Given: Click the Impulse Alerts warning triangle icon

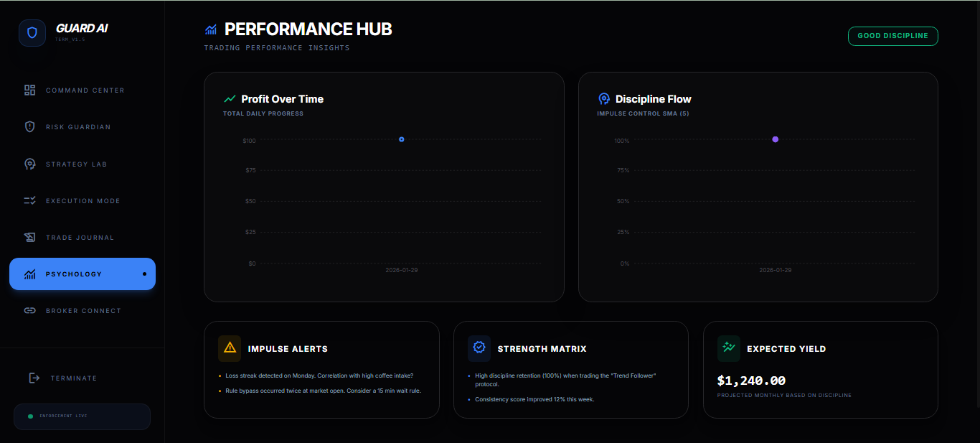Looking at the screenshot, I should (x=228, y=348).
